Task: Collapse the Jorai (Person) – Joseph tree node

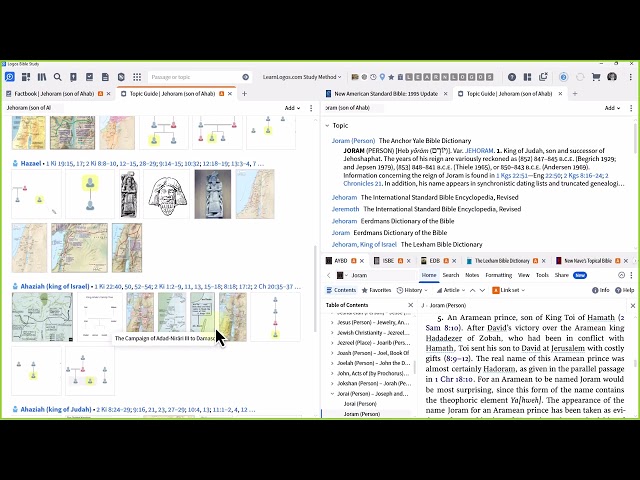Action: click(332, 394)
